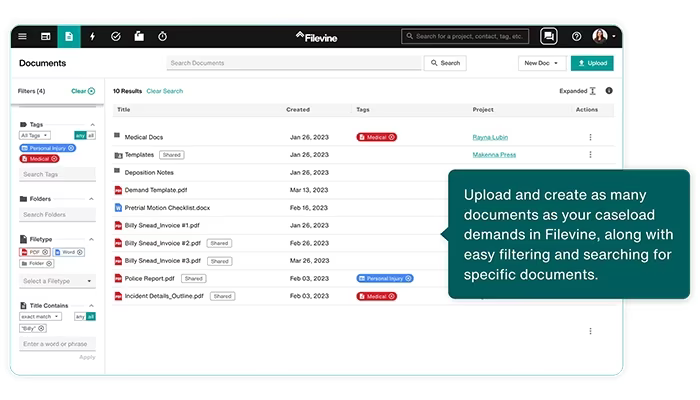The image size is (700, 400).
Task: Sort by the Project column header
Action: (483, 109)
